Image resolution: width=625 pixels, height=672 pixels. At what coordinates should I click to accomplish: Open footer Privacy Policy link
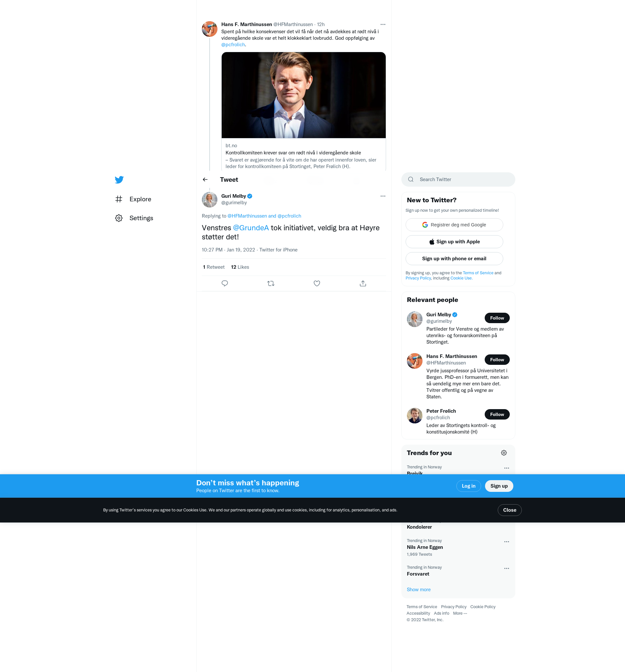tap(453, 607)
